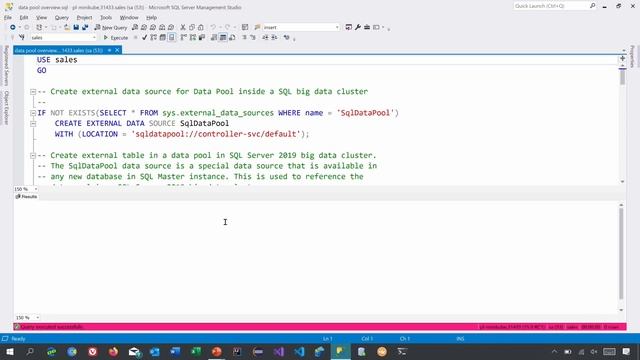Screen dimensions: 640x360
Task: Open the View menu
Action: click(x=41, y=18)
